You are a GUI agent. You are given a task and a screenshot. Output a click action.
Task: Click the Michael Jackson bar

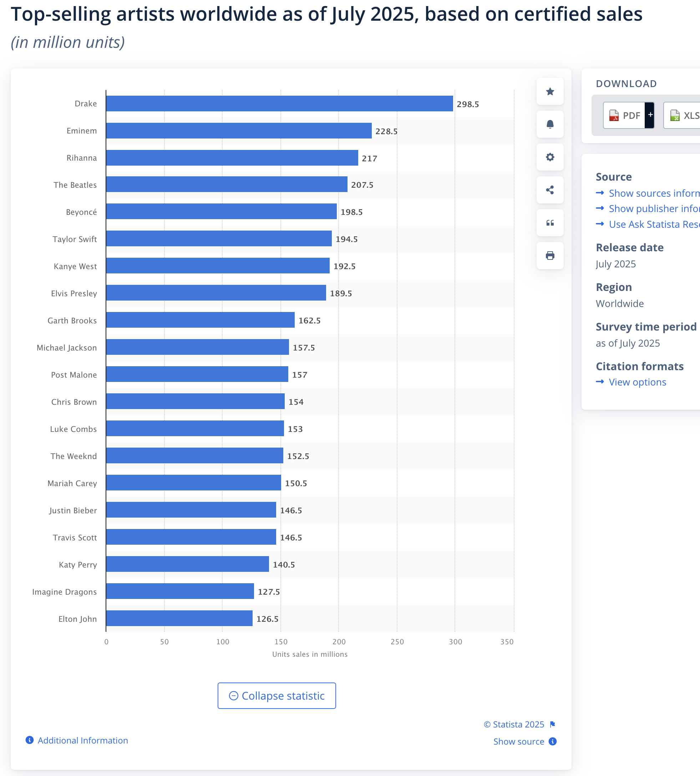198,347
